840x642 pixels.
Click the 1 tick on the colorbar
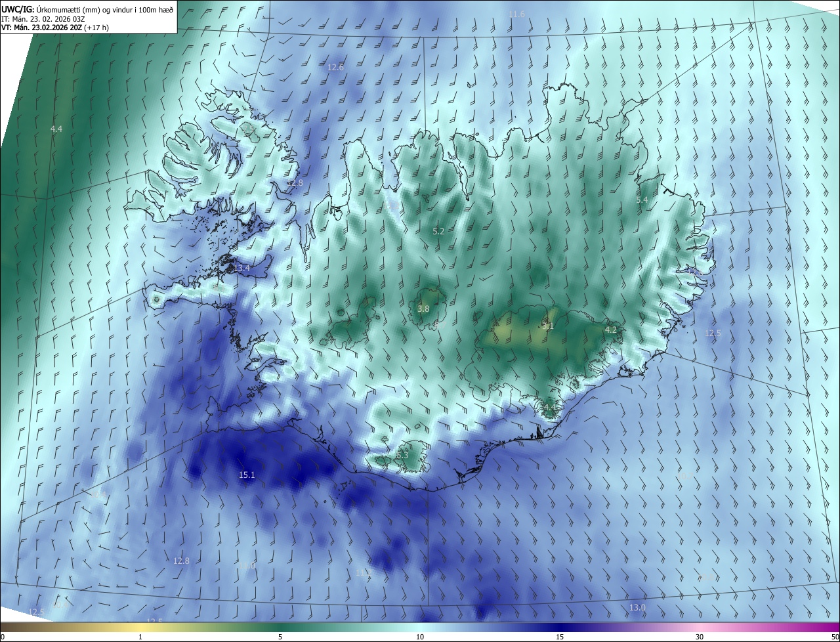(140, 637)
